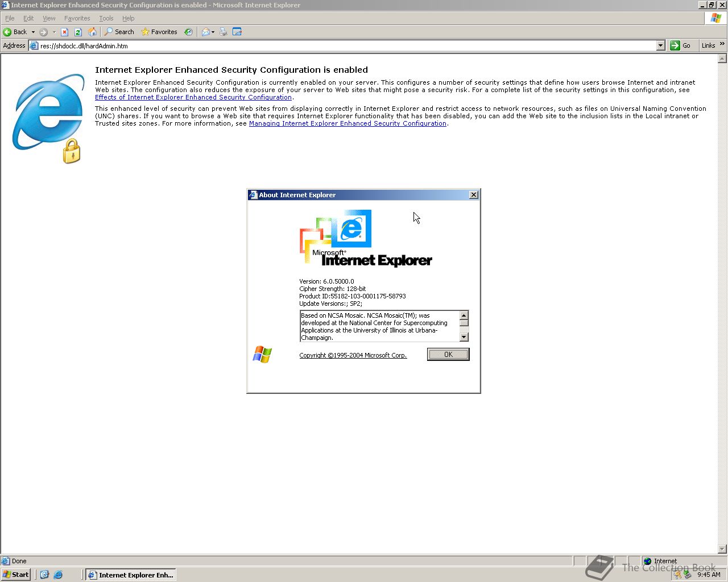Click the Cipher Strength: 128-bit text
Viewport: 728px width, 582px height.
click(333, 289)
